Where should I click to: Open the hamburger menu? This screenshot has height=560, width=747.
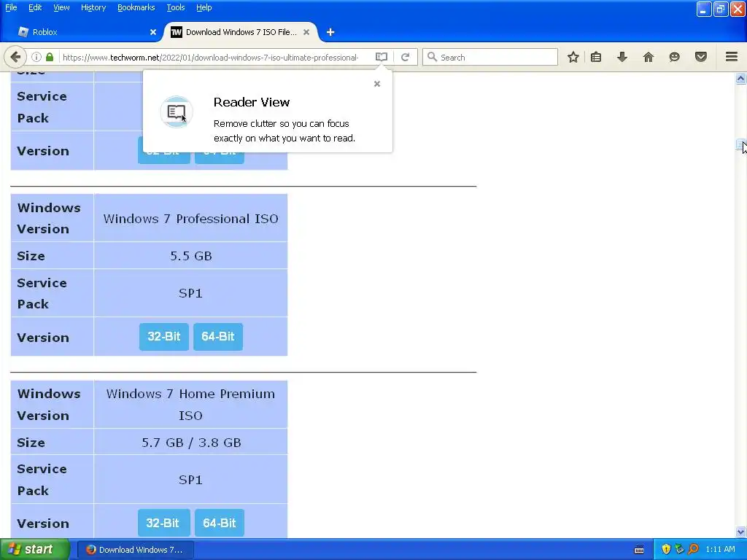pos(731,57)
